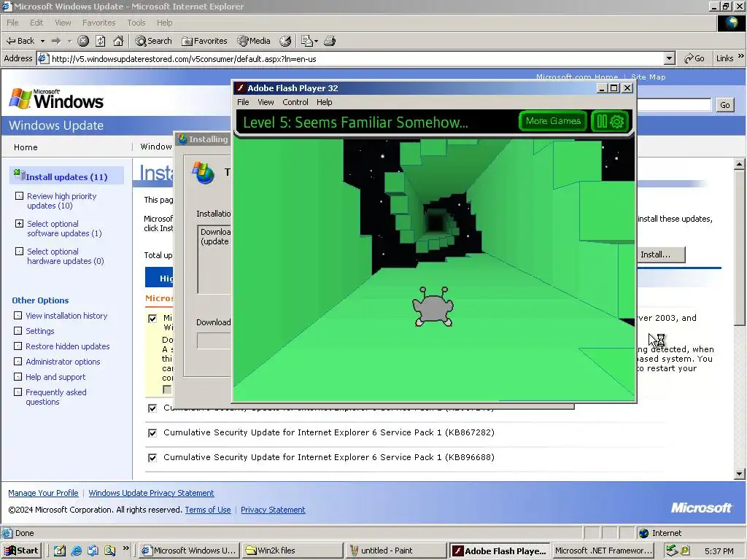Click the Back arrow in IE toolbar

tap(20, 41)
